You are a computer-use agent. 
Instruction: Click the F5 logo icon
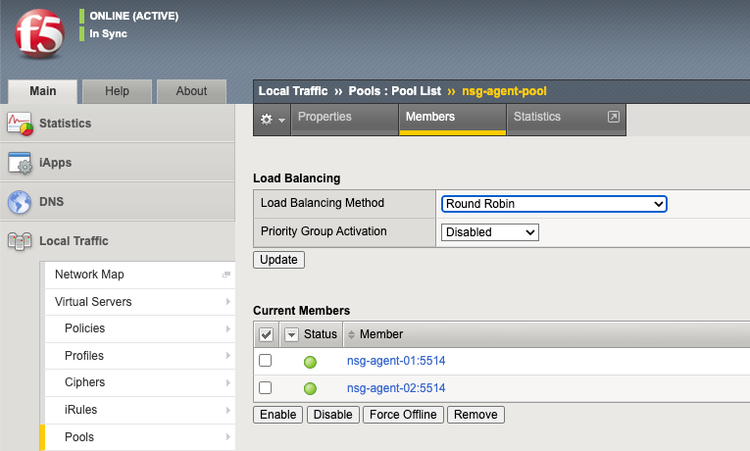point(37,35)
